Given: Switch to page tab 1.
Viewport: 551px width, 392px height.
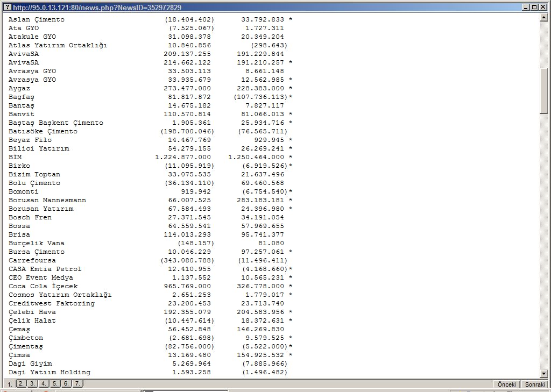Looking at the screenshot, I should (x=10, y=384).
